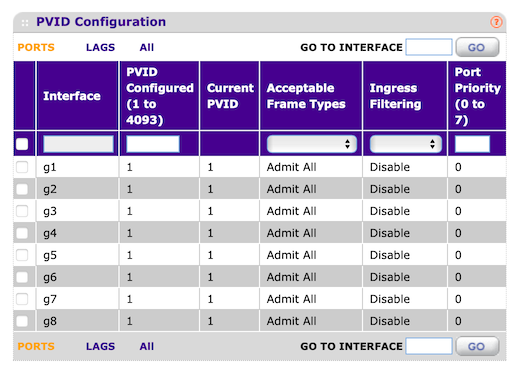The width and height of the screenshot is (519, 368).
Task: Click the bottom All link
Action: click(147, 346)
